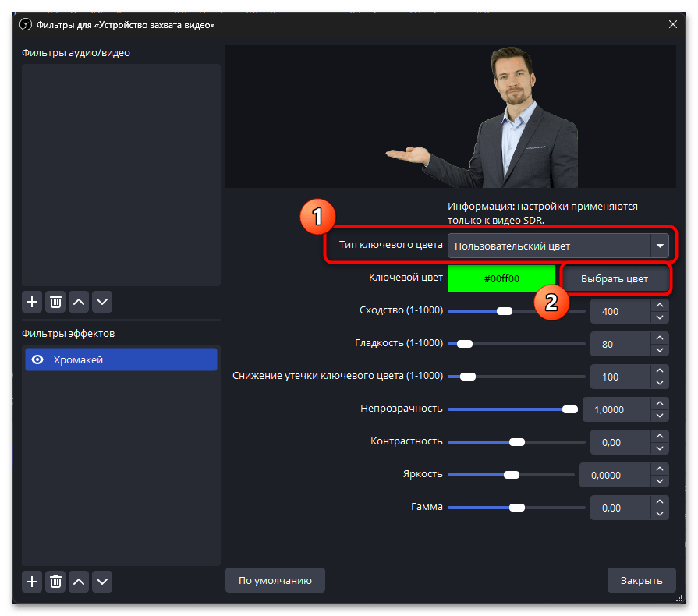Add a new effect filter with plus icon
The width and height of the screenshot is (698, 616).
click(32, 581)
